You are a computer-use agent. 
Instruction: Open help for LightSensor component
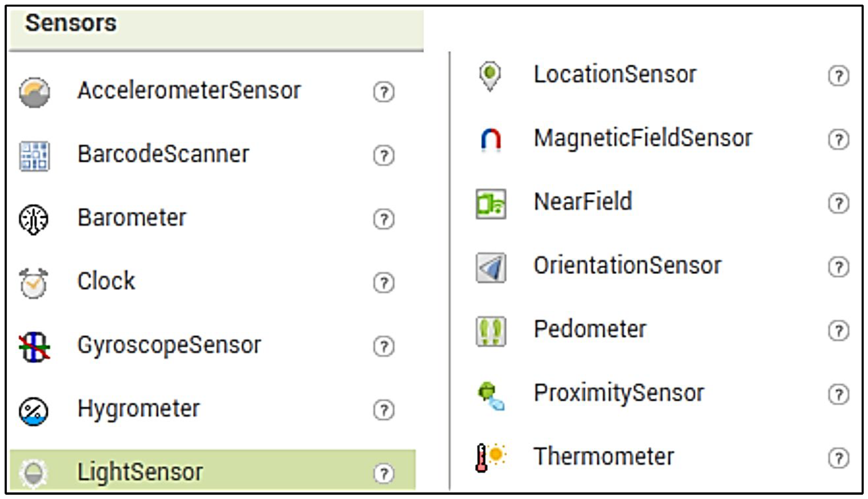click(x=384, y=474)
